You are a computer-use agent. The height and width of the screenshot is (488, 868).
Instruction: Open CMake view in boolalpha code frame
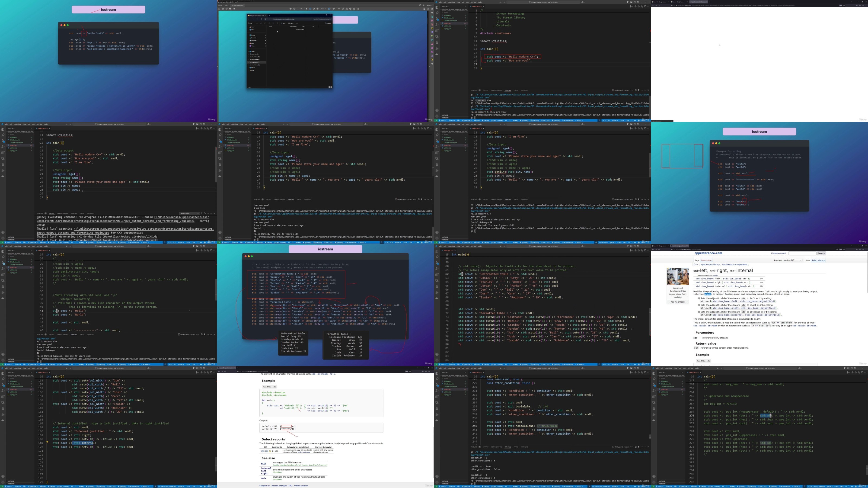(437, 414)
